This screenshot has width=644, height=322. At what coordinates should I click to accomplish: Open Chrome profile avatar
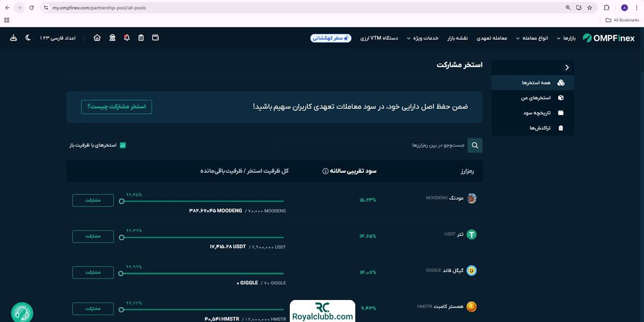click(624, 8)
